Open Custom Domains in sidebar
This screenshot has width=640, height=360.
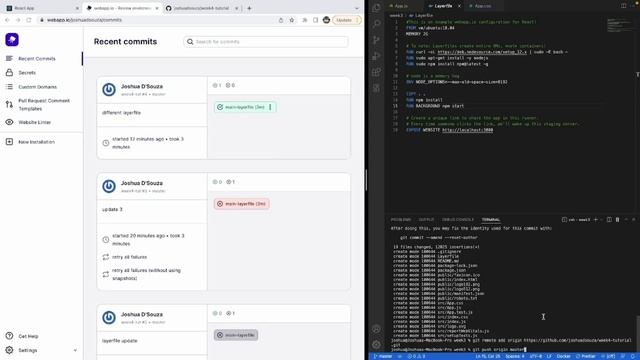click(x=38, y=87)
